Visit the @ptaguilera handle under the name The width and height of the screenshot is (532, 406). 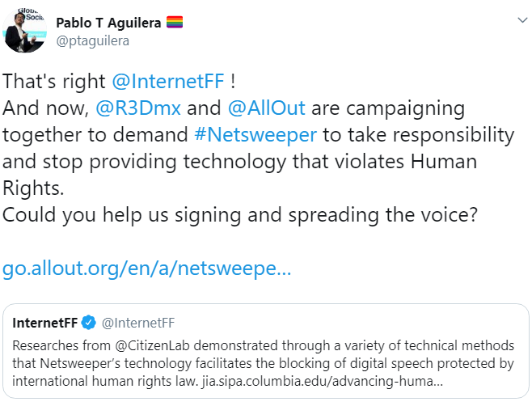click(x=92, y=40)
